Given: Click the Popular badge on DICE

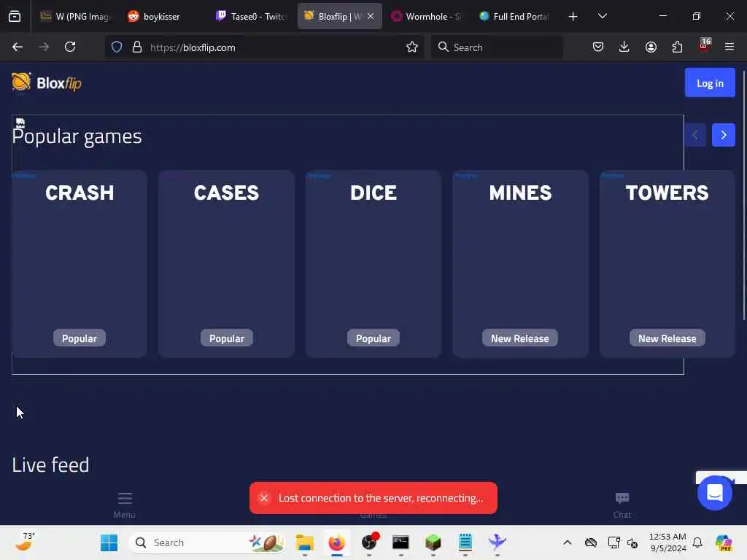Looking at the screenshot, I should [x=373, y=338].
